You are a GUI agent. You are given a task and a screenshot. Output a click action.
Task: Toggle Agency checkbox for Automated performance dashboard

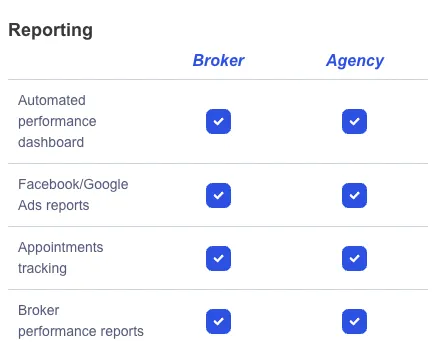354,121
